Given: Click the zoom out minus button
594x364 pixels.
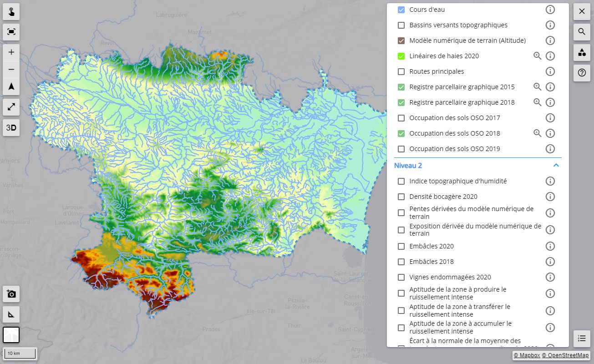Looking at the screenshot, I should [x=11, y=69].
